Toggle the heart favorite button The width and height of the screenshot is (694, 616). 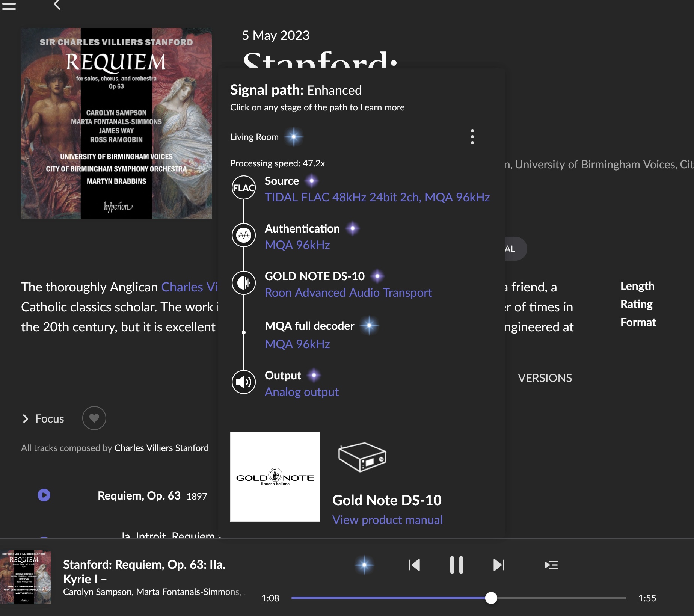[x=94, y=418]
